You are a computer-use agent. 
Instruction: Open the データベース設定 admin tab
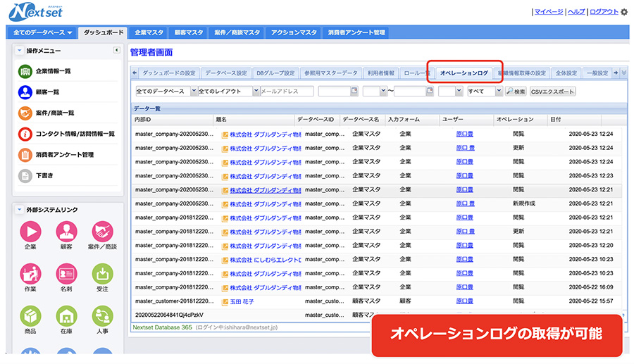tap(226, 73)
